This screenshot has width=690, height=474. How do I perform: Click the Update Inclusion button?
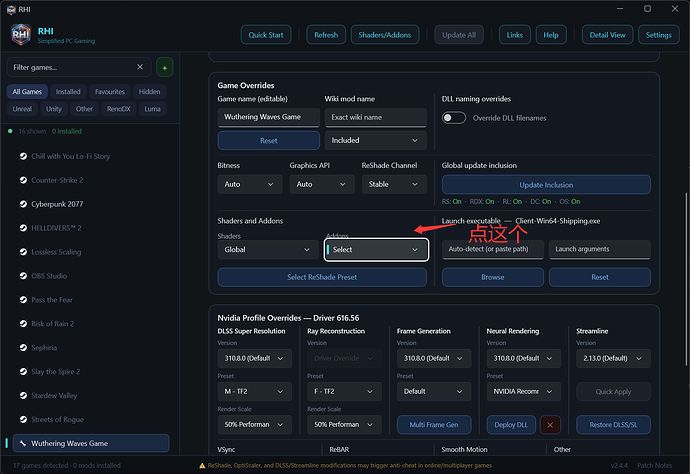tap(546, 185)
